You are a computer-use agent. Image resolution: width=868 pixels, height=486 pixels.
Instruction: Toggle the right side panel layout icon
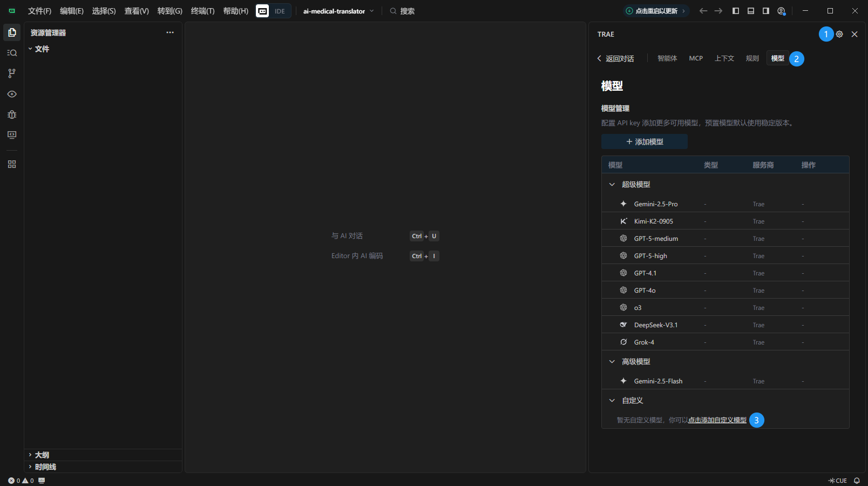click(766, 11)
